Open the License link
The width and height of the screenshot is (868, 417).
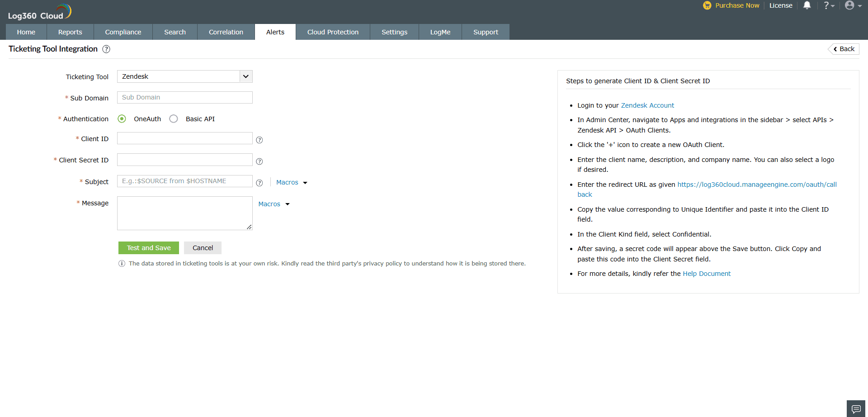tap(781, 5)
